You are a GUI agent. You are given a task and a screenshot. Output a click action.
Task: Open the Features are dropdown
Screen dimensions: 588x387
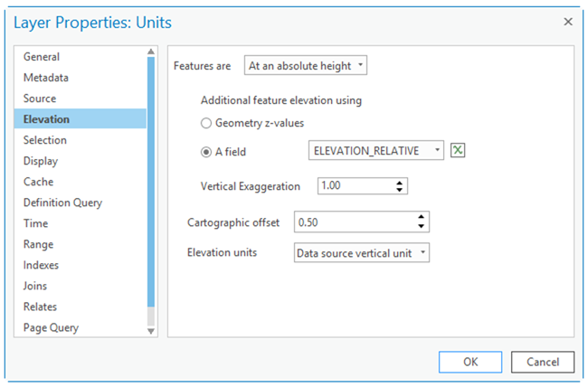306,65
